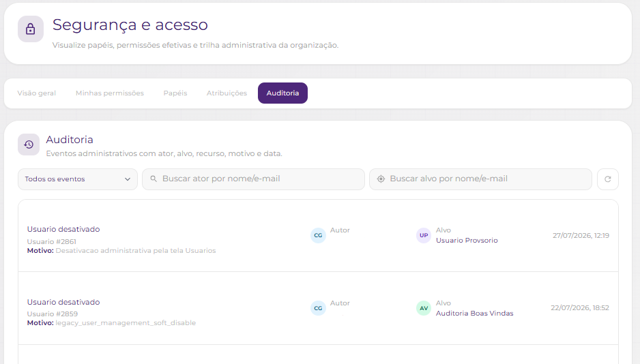Click the Usuario #2861 text
The image size is (640, 364).
[x=51, y=241]
